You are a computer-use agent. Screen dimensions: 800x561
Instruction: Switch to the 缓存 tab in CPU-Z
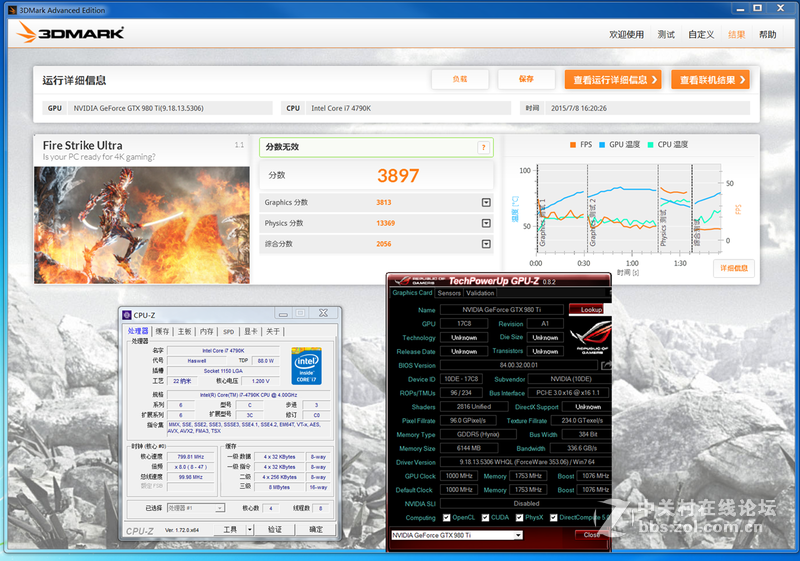coord(162,332)
